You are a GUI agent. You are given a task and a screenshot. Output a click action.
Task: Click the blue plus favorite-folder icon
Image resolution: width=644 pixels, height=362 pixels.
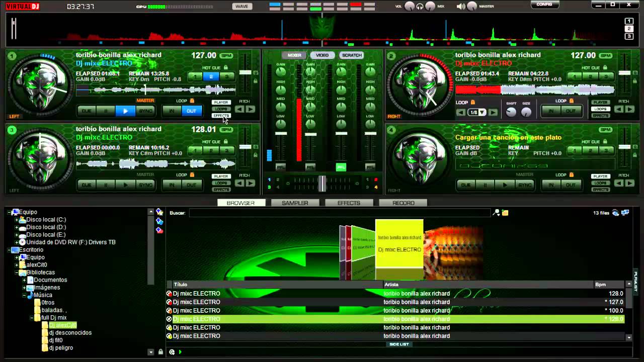[x=159, y=221]
